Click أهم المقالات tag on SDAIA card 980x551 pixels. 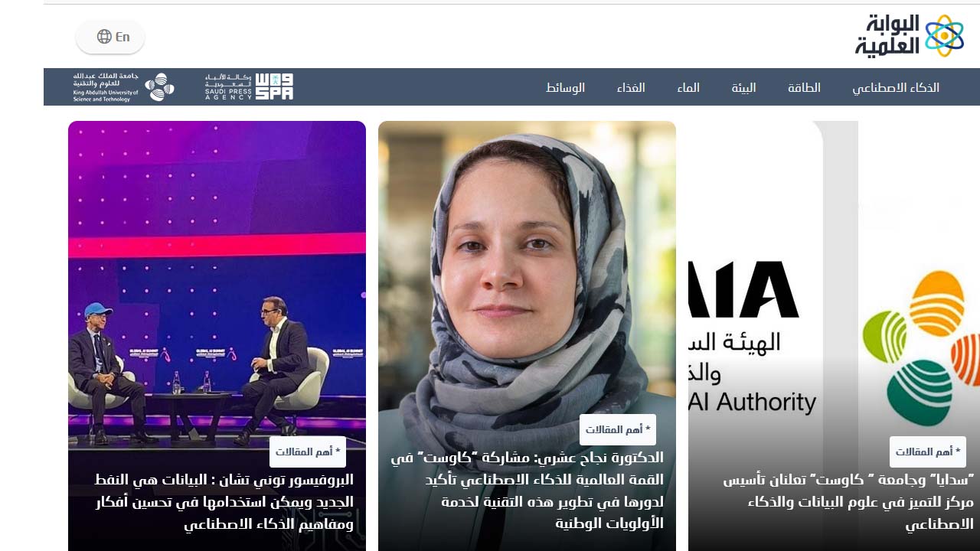pyautogui.click(x=928, y=452)
